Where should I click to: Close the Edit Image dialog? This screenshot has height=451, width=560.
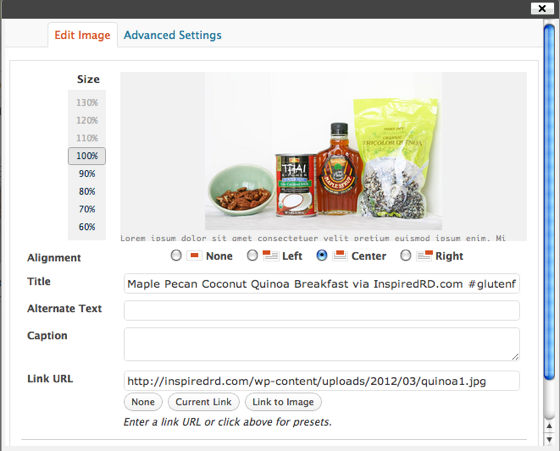pos(542,8)
